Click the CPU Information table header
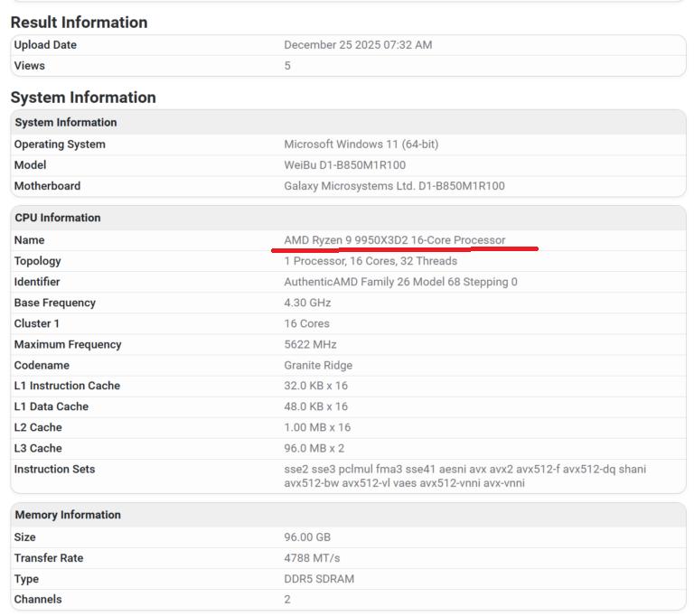This screenshot has width=694, height=616. point(58,218)
